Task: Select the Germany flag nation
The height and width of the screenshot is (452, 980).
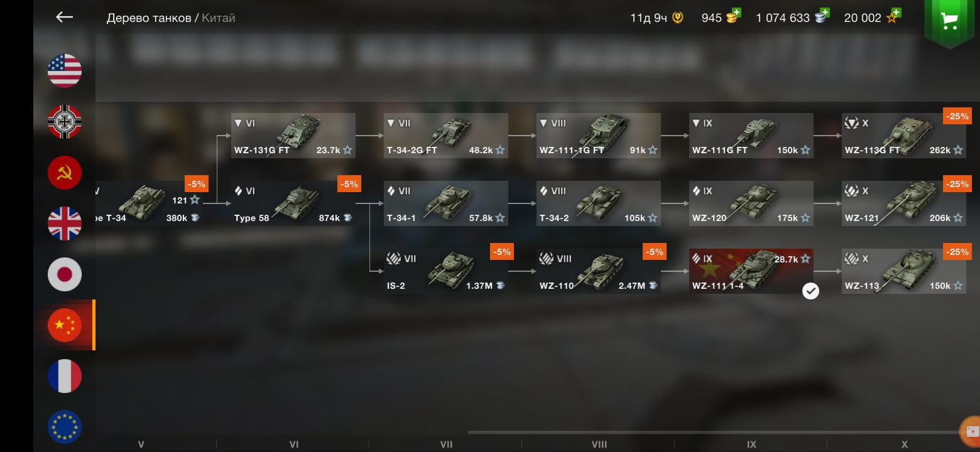Action: click(x=65, y=121)
